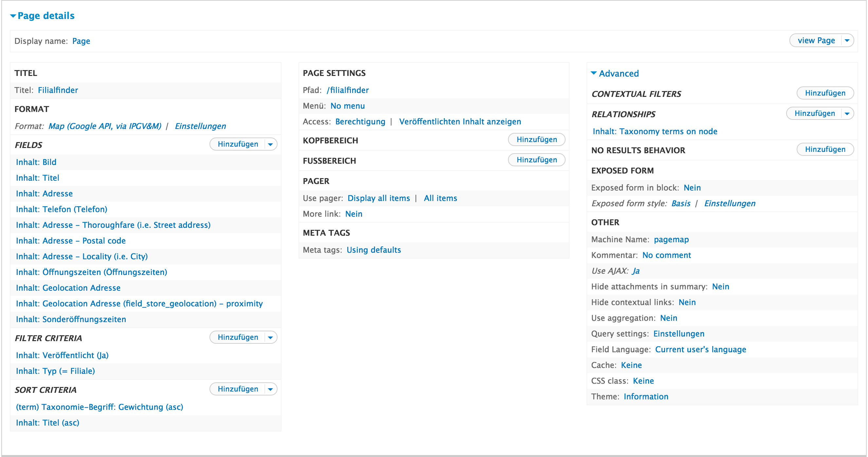Image resolution: width=868 pixels, height=457 pixels.
Task: Click the view Page button
Action: pyautogui.click(x=816, y=41)
